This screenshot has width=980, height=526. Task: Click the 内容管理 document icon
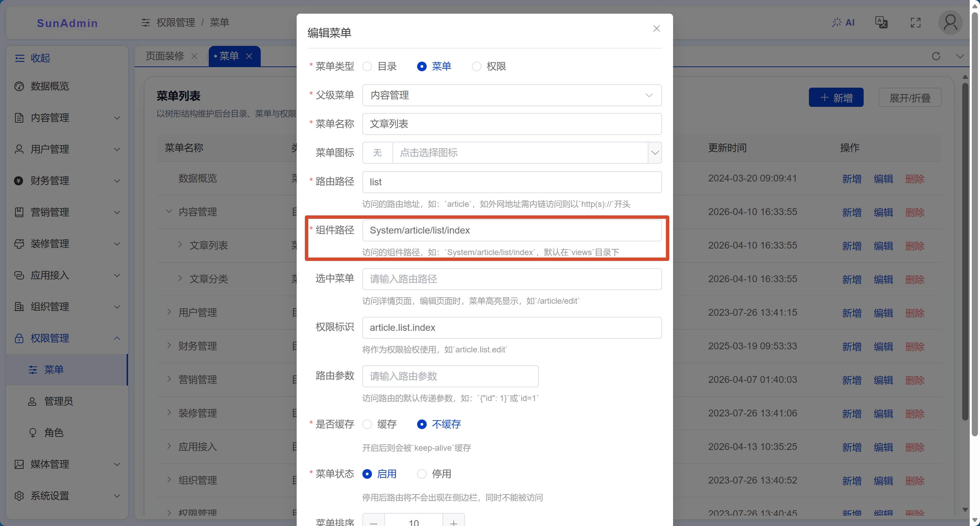click(x=19, y=117)
